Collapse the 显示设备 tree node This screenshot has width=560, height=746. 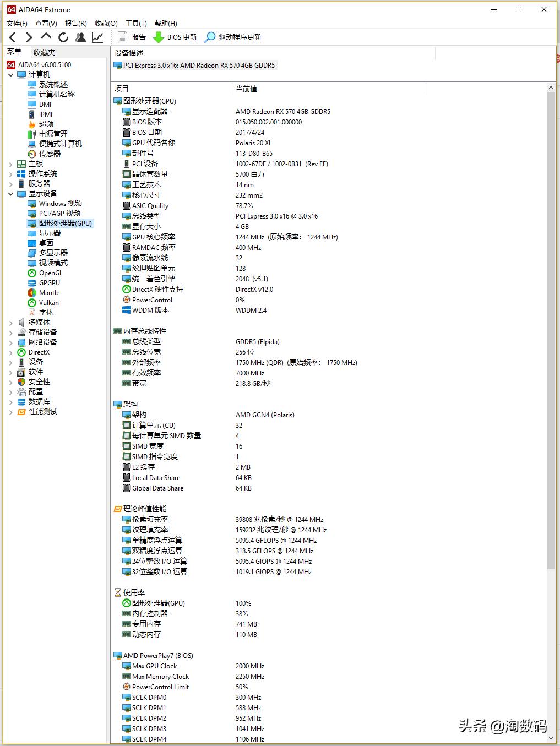[x=11, y=193]
